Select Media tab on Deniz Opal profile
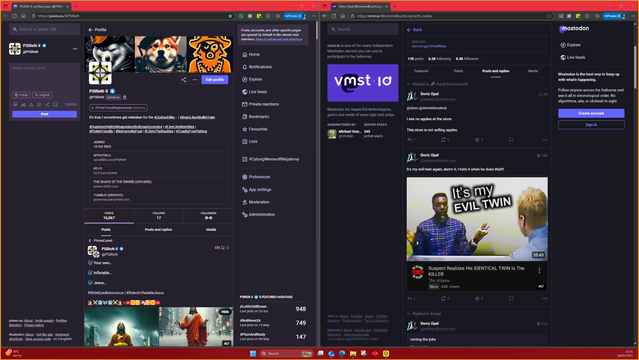The width and height of the screenshot is (639, 360). (x=533, y=71)
